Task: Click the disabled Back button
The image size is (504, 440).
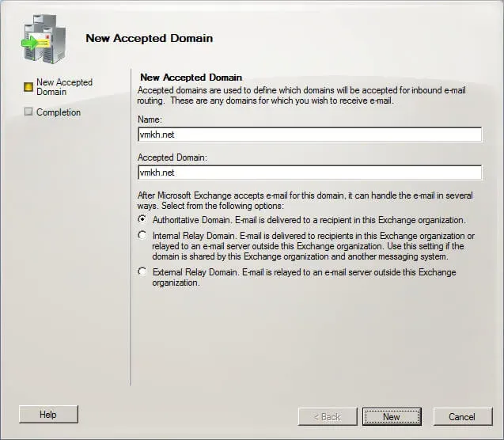Action: coord(328,416)
